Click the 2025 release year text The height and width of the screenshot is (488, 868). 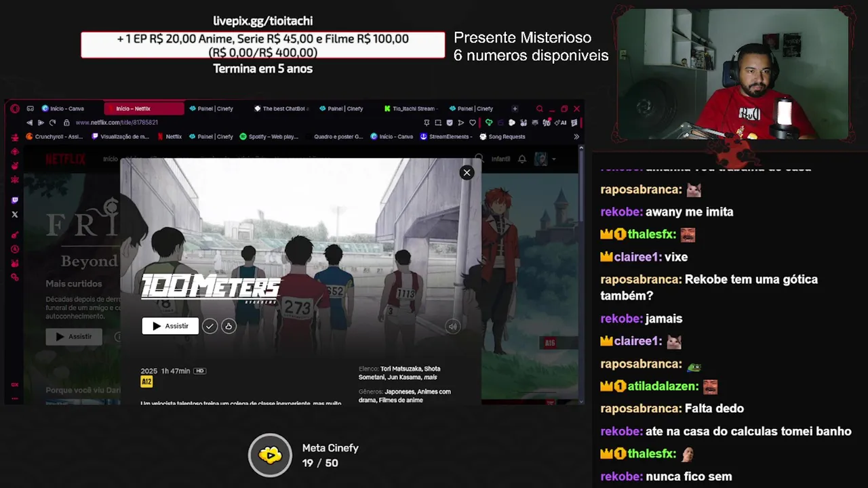click(149, 371)
